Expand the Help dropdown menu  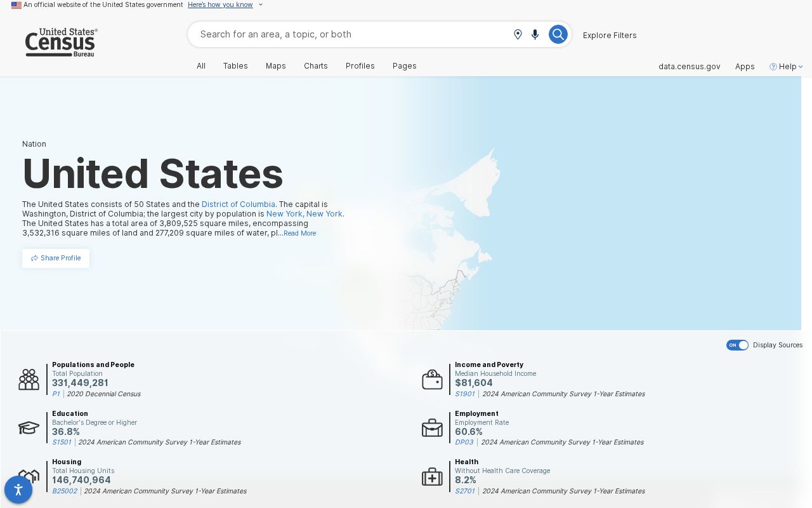pyautogui.click(x=786, y=66)
